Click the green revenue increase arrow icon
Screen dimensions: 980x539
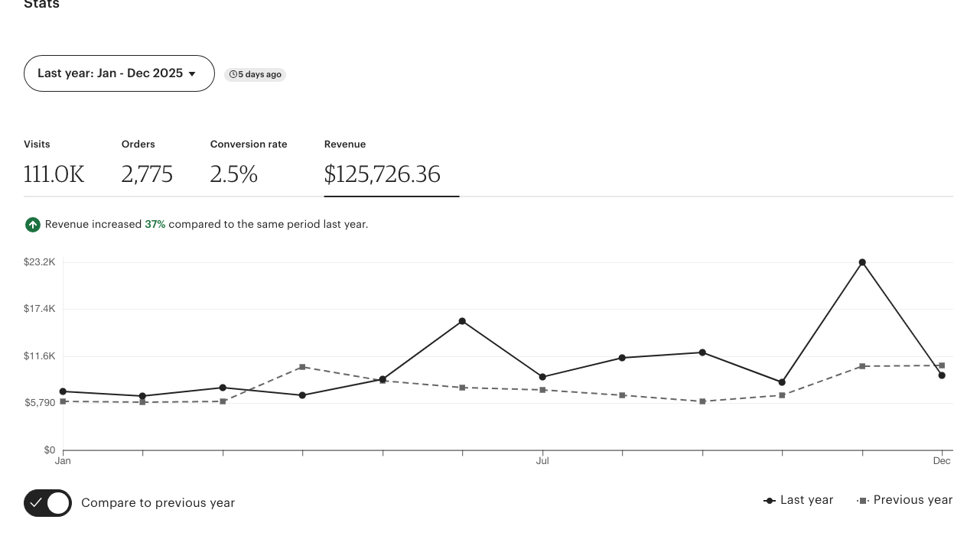32,225
